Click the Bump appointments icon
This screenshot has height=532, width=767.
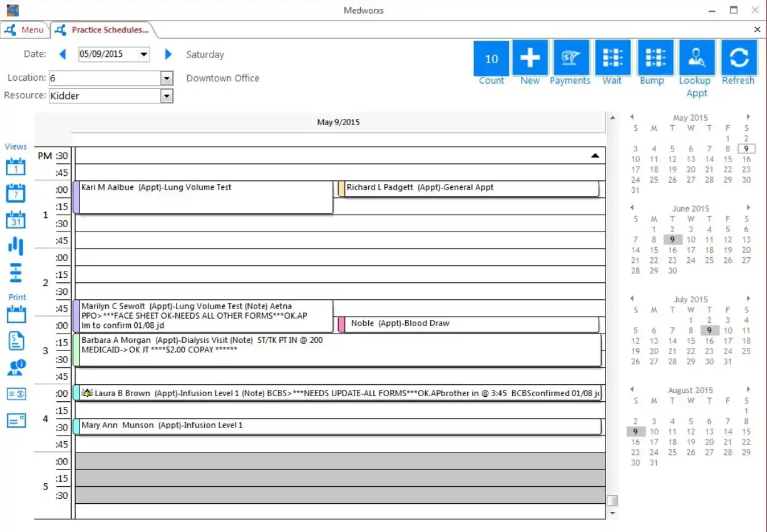(654, 58)
